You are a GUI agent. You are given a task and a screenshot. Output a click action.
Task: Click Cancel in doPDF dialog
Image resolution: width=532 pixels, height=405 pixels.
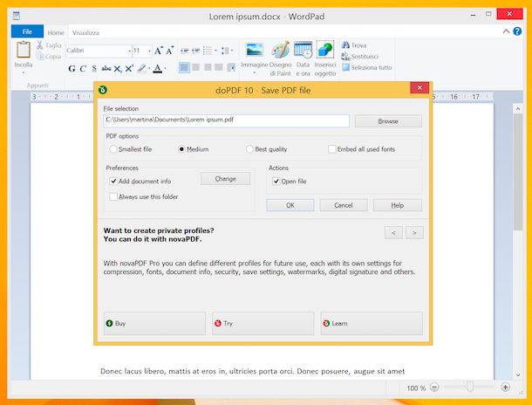tap(344, 205)
